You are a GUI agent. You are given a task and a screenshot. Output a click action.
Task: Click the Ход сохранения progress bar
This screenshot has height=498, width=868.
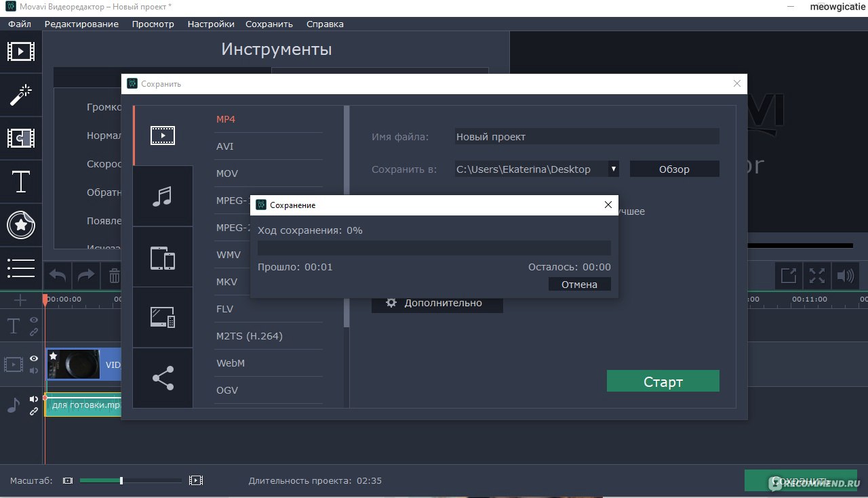pos(434,248)
